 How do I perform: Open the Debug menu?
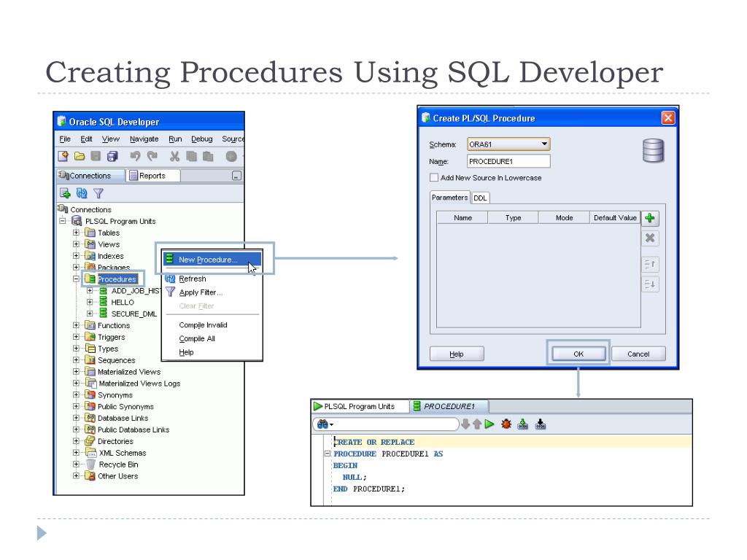[x=201, y=139]
